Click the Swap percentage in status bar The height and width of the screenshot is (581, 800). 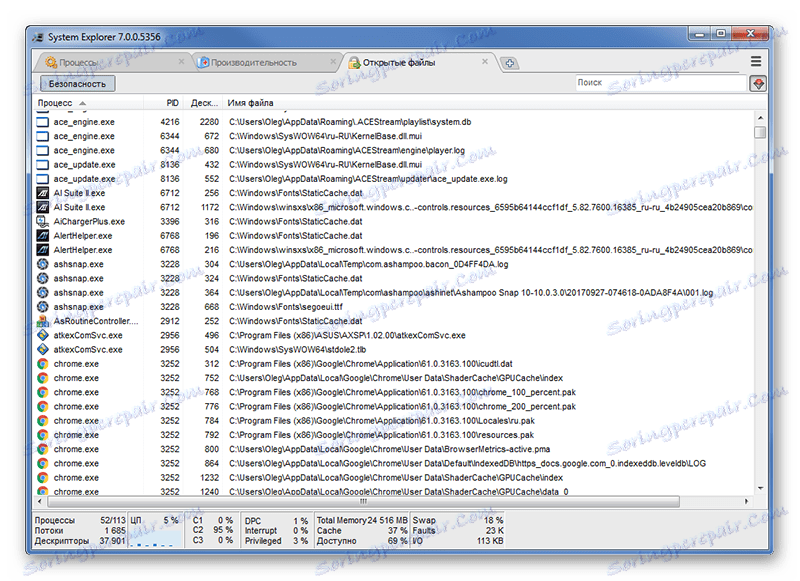tap(493, 521)
